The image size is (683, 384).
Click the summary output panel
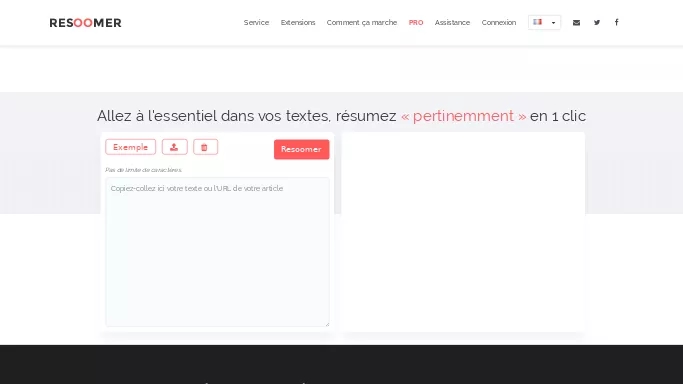point(463,232)
